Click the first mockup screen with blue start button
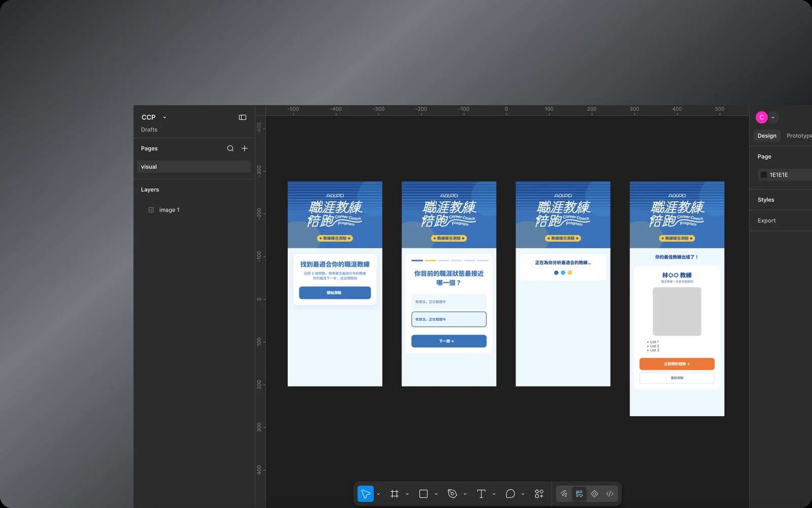Screen dimensions: 812x508 tap(335, 284)
